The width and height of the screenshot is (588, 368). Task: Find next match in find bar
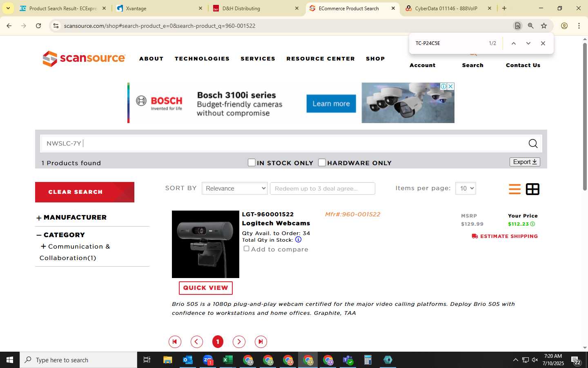click(528, 43)
